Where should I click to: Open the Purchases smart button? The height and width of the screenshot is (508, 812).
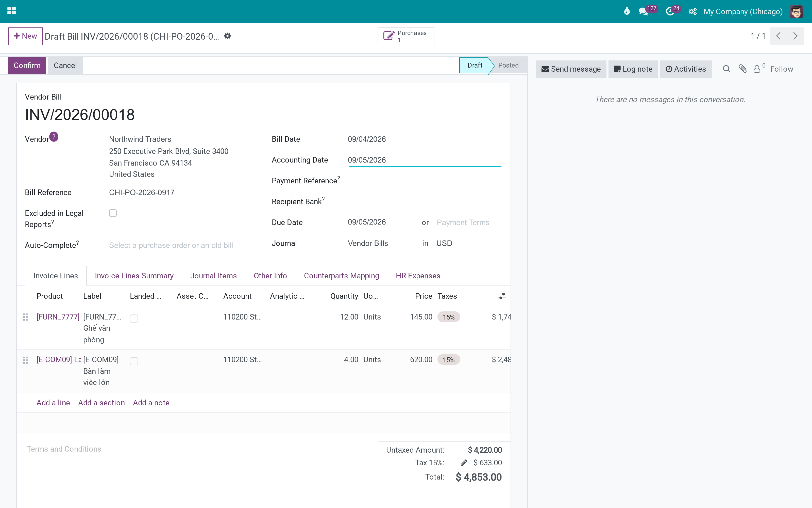406,36
